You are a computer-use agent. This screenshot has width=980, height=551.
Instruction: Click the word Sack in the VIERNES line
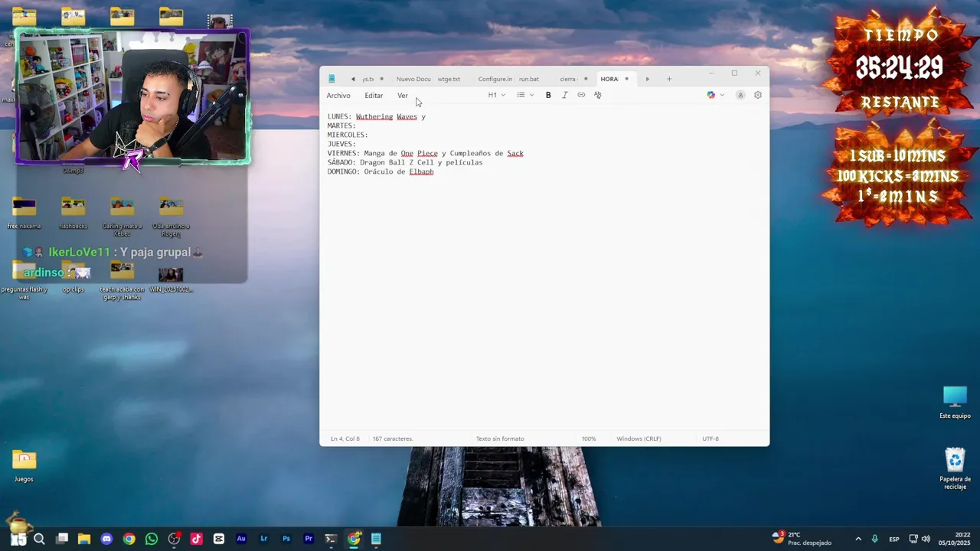tap(515, 154)
